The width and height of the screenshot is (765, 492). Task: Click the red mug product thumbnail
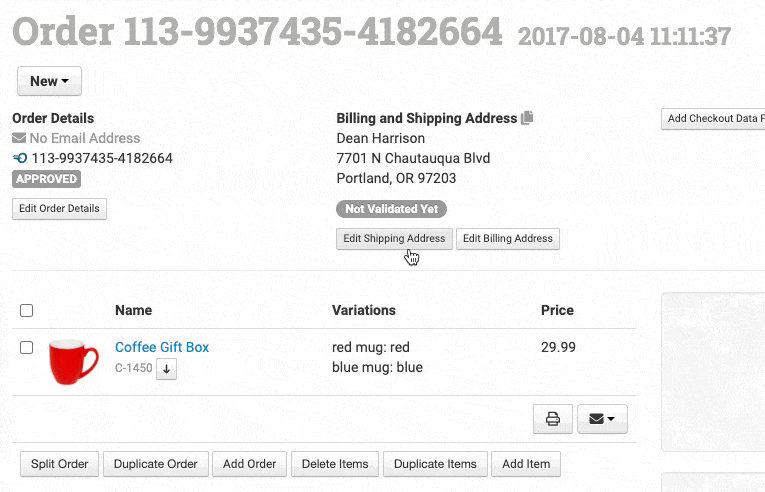point(74,361)
